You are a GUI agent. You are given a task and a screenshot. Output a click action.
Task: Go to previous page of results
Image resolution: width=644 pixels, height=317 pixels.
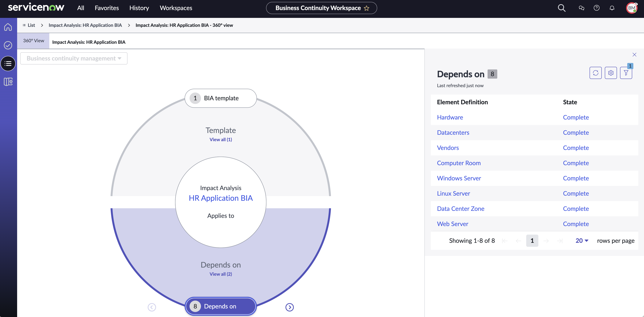point(519,241)
